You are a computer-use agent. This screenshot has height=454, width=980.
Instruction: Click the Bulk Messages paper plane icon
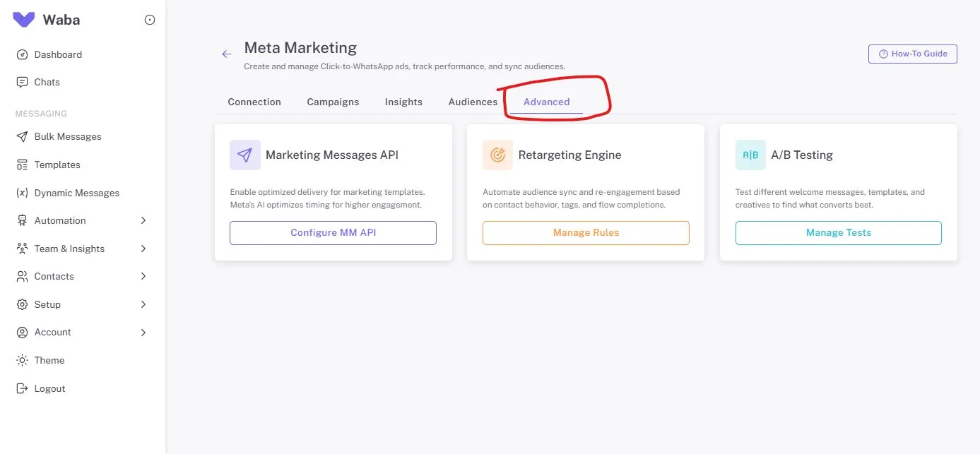tap(22, 136)
